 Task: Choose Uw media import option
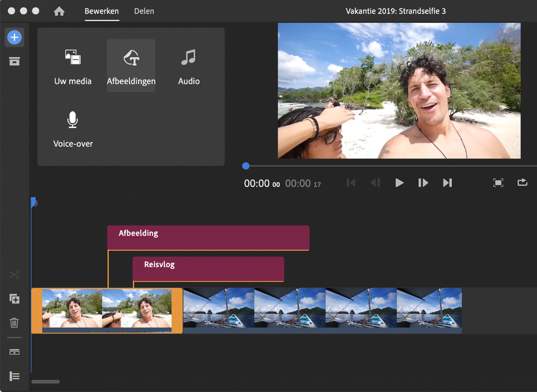point(73,66)
